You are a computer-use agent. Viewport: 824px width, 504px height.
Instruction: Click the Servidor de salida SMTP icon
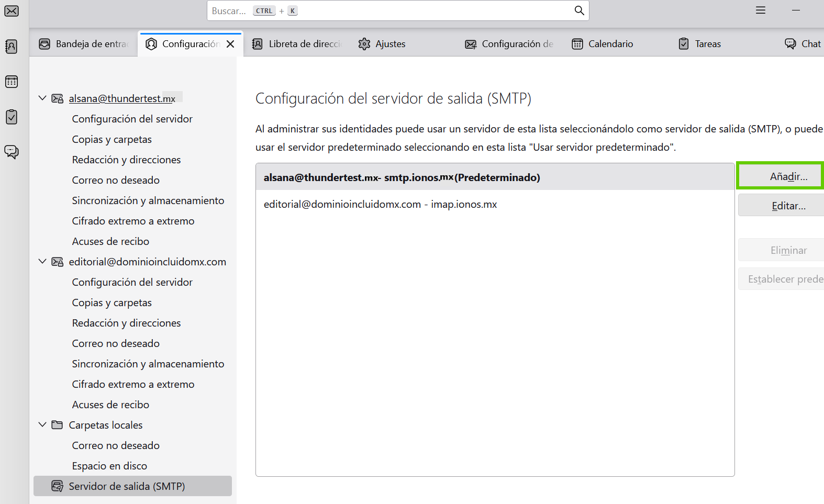(58, 486)
